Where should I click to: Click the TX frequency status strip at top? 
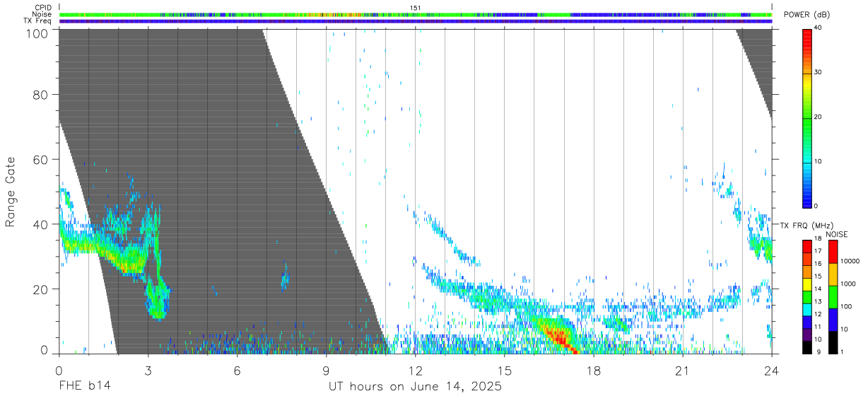pos(415,21)
